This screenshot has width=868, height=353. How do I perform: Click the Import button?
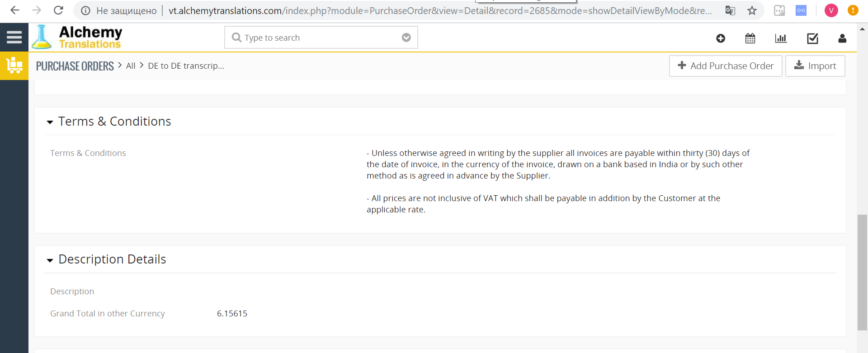(x=815, y=66)
